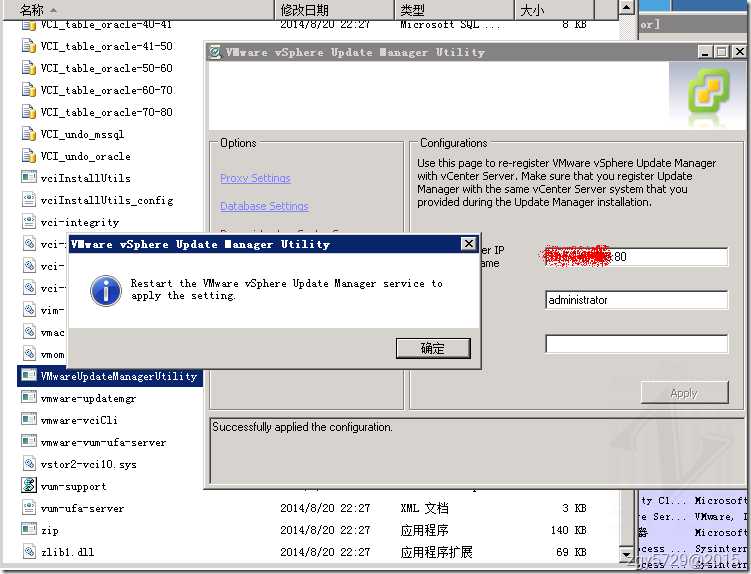751x574 pixels.
Task: Click the vciInstallUtils_config file icon
Action: coord(29,200)
